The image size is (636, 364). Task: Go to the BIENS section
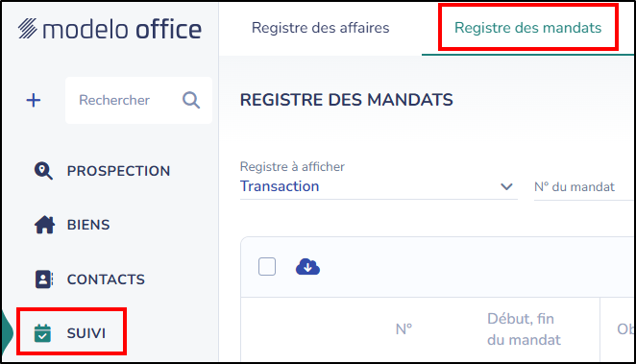[x=88, y=225]
